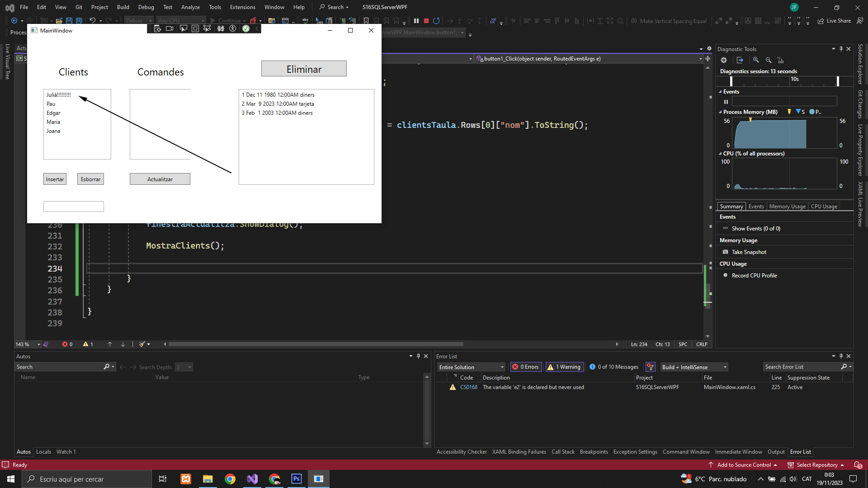Image resolution: width=868 pixels, height=488 pixels.
Task: Pause execution with the Break All icon
Action: pos(416,21)
